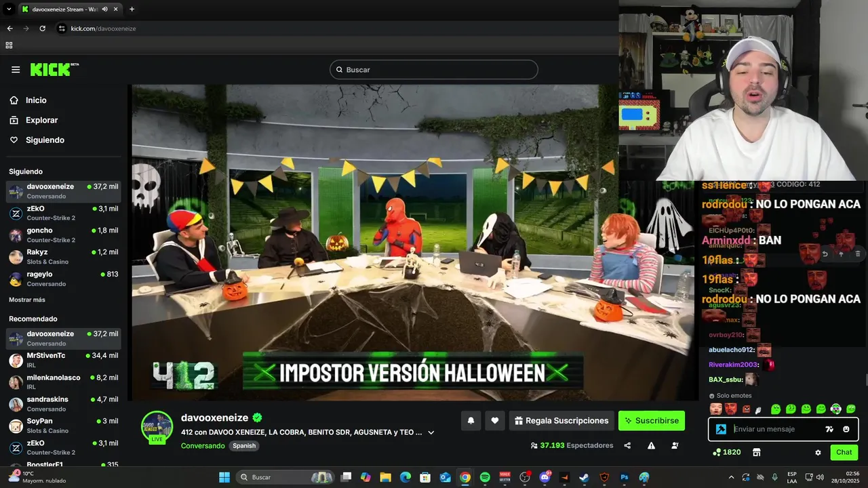Open sandraskins in Recomendado list

[64, 404]
